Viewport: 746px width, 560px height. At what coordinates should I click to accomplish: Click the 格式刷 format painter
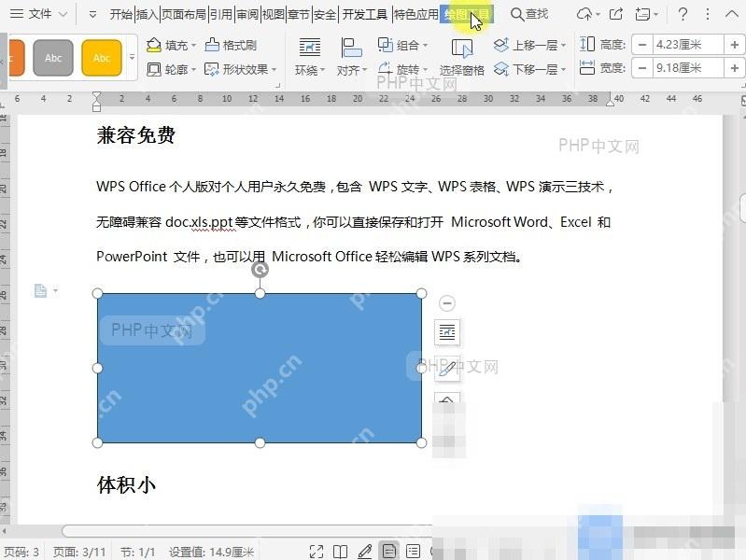tap(231, 45)
